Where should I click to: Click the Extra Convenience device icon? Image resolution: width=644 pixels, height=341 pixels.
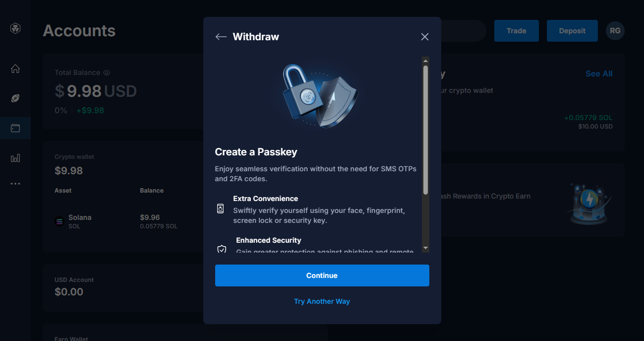221,208
